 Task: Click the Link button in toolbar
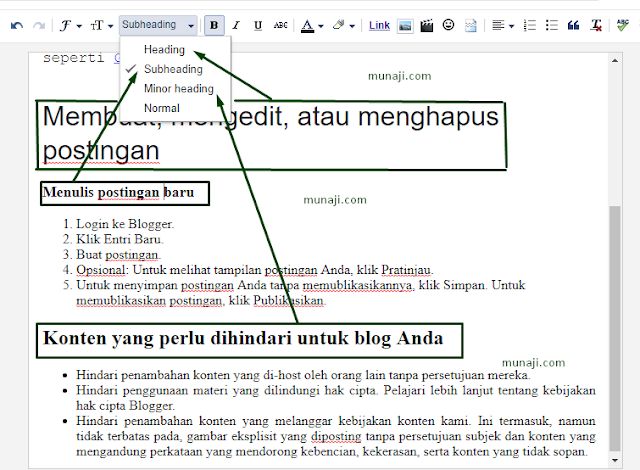click(379, 26)
